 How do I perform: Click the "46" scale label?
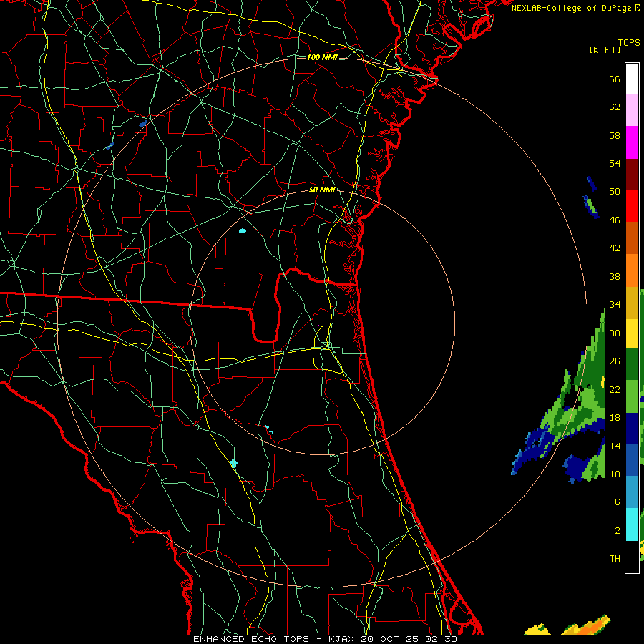pos(615,220)
